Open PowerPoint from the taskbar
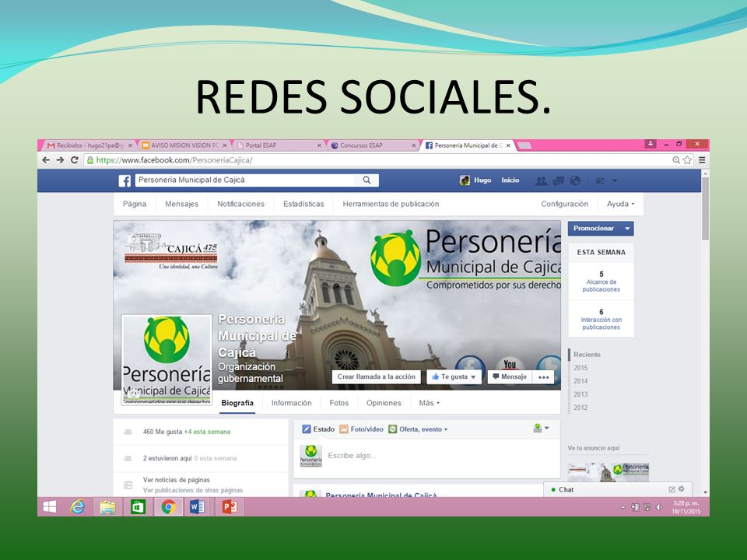This screenshot has width=747, height=560. 229,506
